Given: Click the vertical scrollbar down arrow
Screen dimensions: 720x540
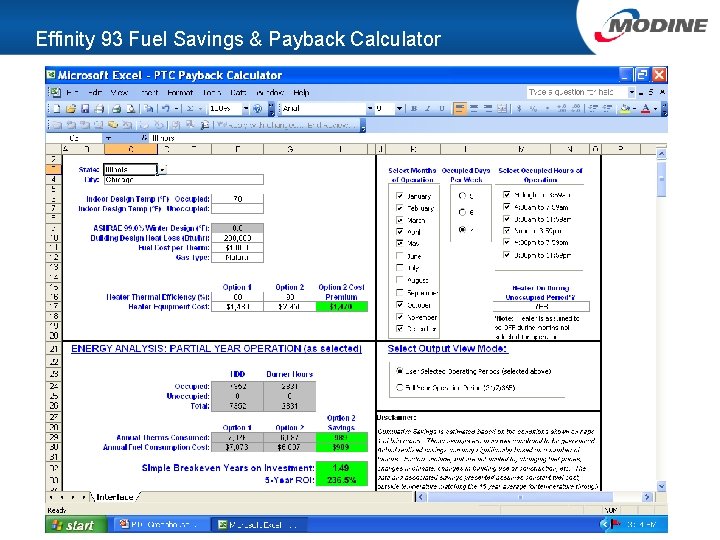Looking at the screenshot, I should click(661, 486).
